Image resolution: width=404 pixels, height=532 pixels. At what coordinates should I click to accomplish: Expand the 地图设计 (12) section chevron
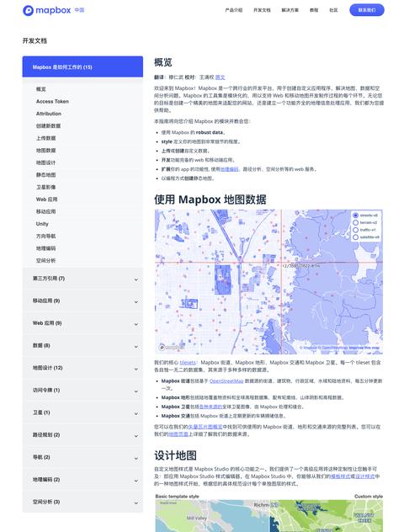[136, 370]
